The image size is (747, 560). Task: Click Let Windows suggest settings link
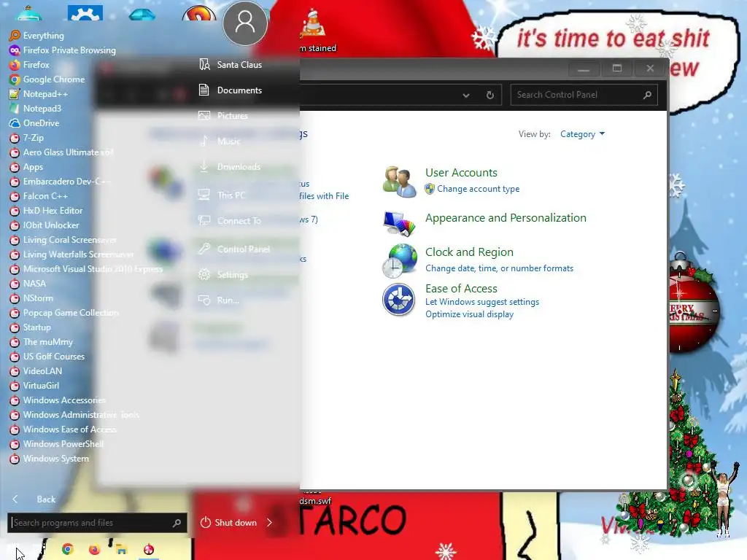tap(482, 302)
